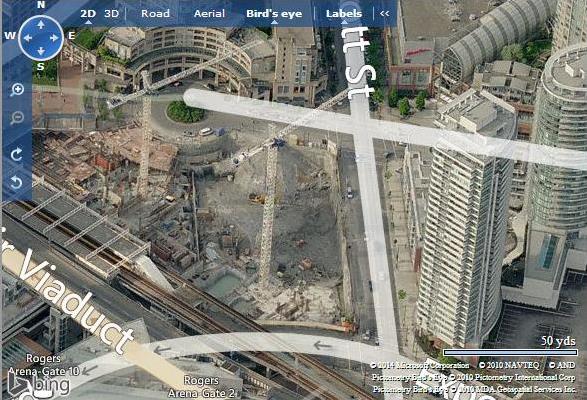Screen dimensions: 587x400
Task: Select the Road map view
Action: pos(155,13)
